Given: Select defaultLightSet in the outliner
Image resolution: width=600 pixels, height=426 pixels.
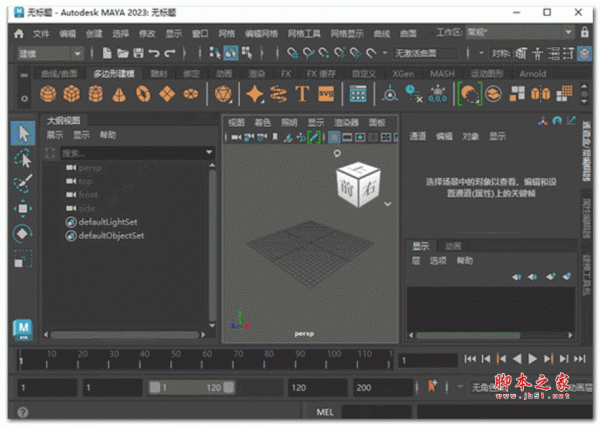Looking at the screenshot, I should point(111,220).
